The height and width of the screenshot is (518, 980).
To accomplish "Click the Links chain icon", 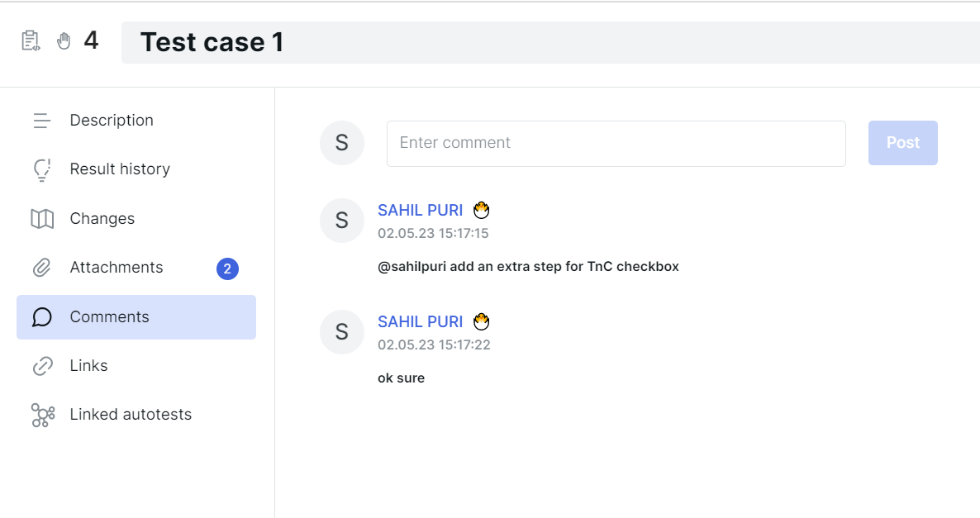I will tap(42, 365).
